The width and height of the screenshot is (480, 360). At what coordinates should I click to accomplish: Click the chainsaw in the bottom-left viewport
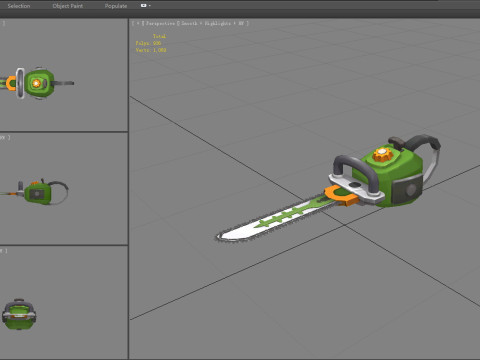[x=19, y=314]
